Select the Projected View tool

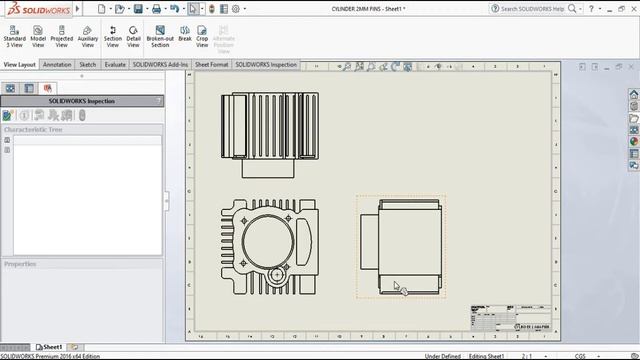(62, 36)
